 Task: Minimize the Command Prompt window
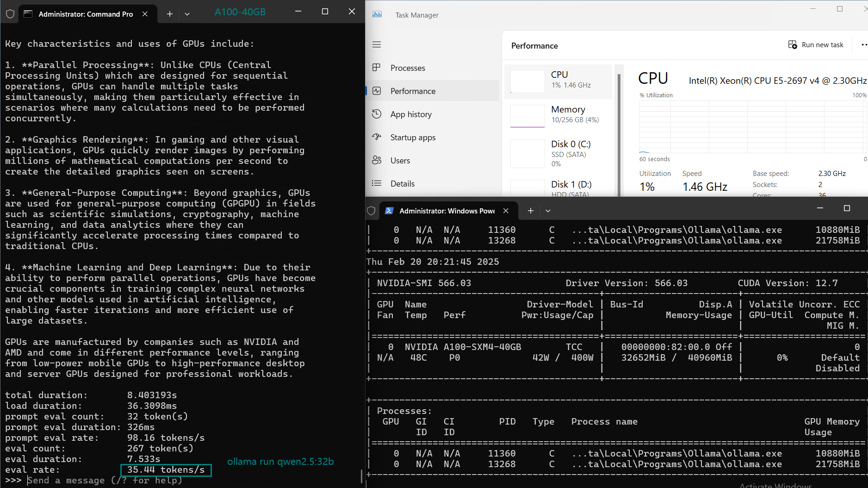tap(298, 12)
